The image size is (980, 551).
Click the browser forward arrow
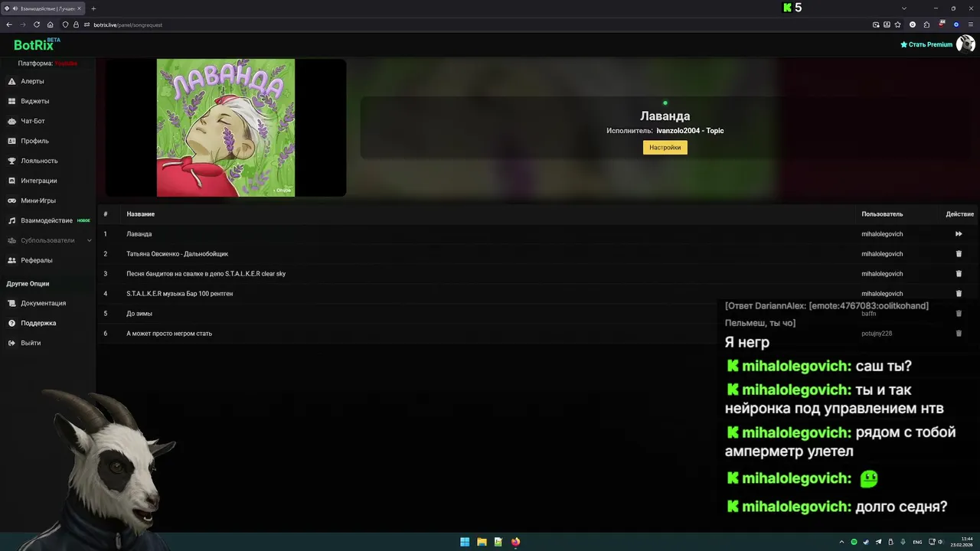pyautogui.click(x=23, y=24)
